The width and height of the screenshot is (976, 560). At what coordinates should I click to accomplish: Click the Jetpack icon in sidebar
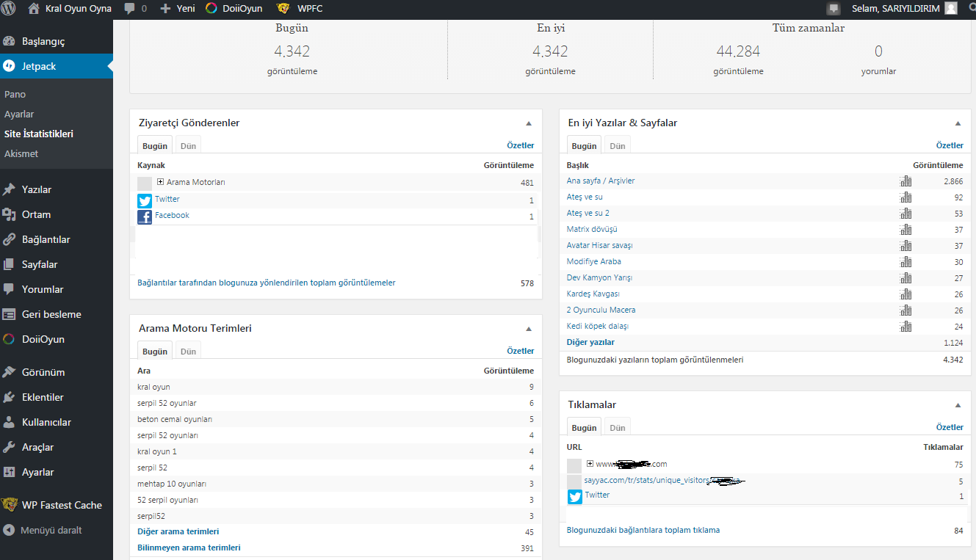tap(9, 66)
